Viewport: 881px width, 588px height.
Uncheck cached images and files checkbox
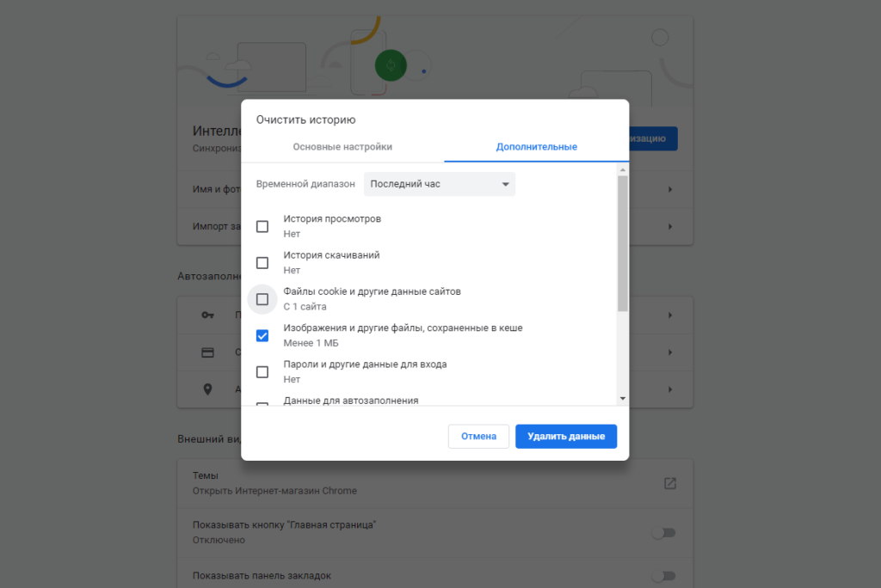pos(262,336)
